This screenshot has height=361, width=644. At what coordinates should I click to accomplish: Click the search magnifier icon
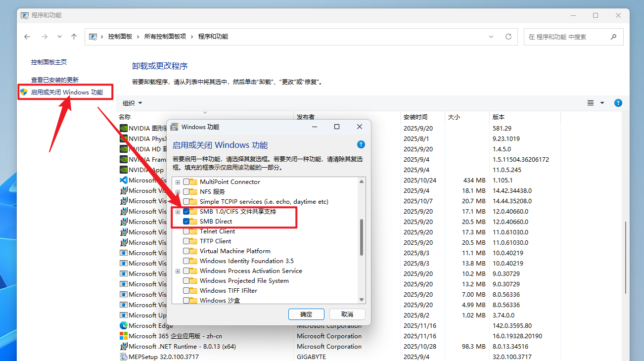point(614,37)
